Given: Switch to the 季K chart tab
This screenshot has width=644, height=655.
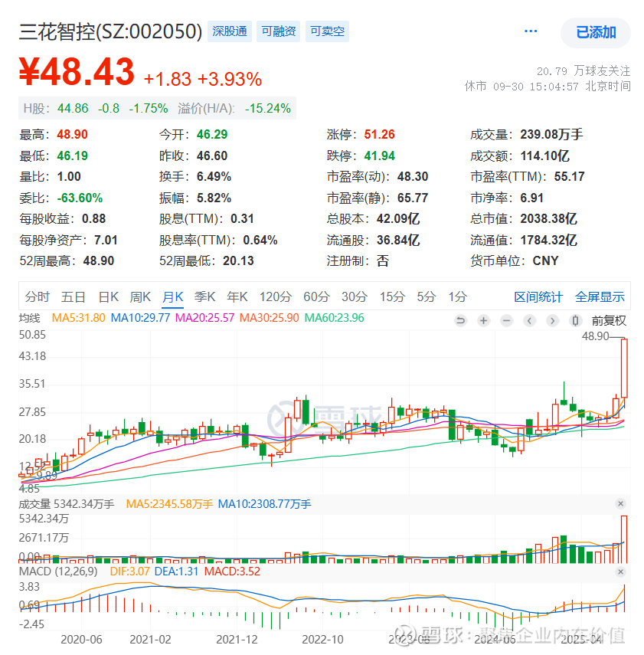Looking at the screenshot, I should 204,297.
